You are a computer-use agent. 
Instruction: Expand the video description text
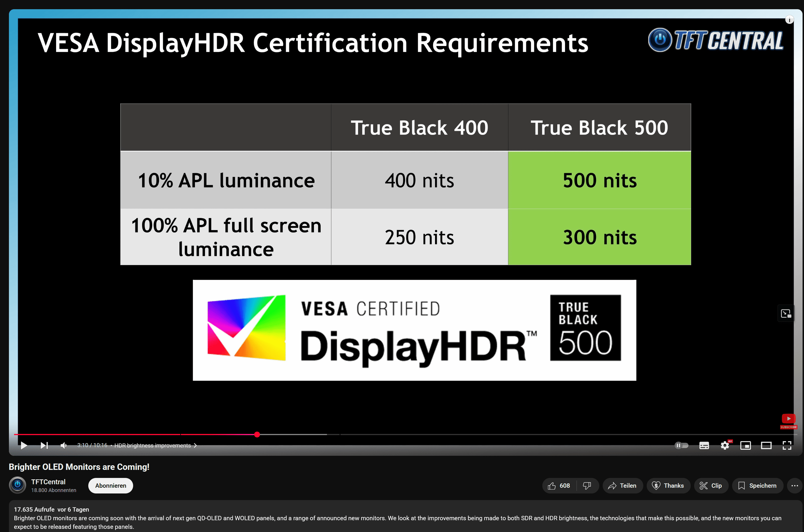[397, 522]
